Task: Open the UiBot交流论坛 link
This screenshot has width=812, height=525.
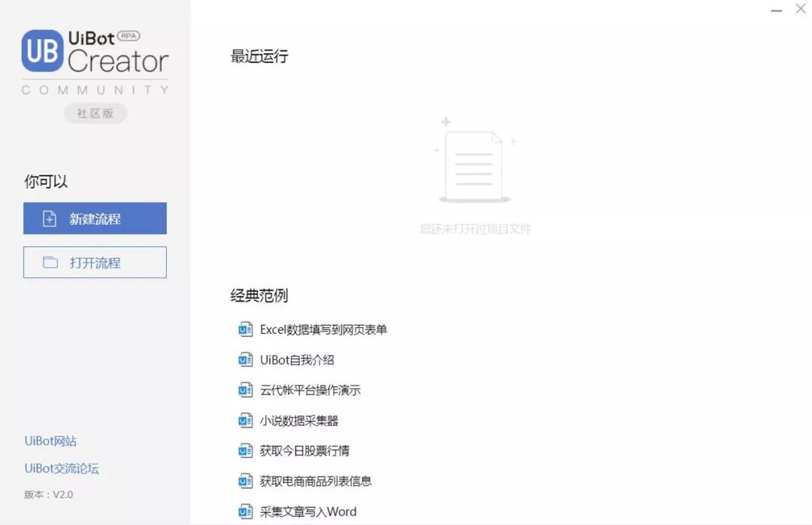Action: (x=61, y=469)
